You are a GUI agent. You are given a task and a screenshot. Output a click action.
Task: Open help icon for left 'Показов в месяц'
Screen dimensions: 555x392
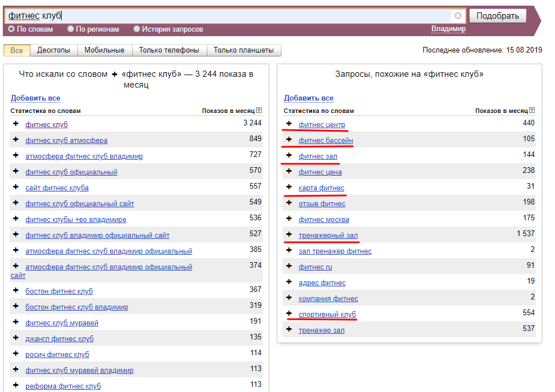coord(259,110)
